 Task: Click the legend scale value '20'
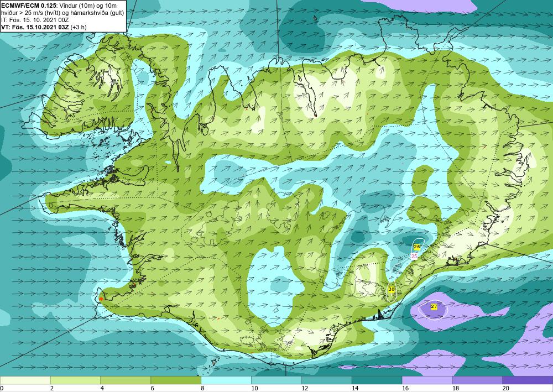point(506,388)
